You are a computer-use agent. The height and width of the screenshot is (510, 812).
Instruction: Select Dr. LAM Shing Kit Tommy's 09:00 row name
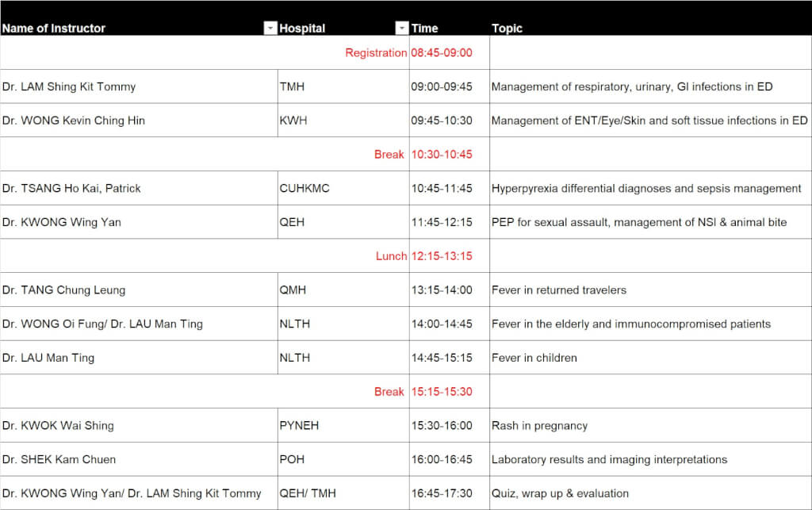click(x=69, y=86)
